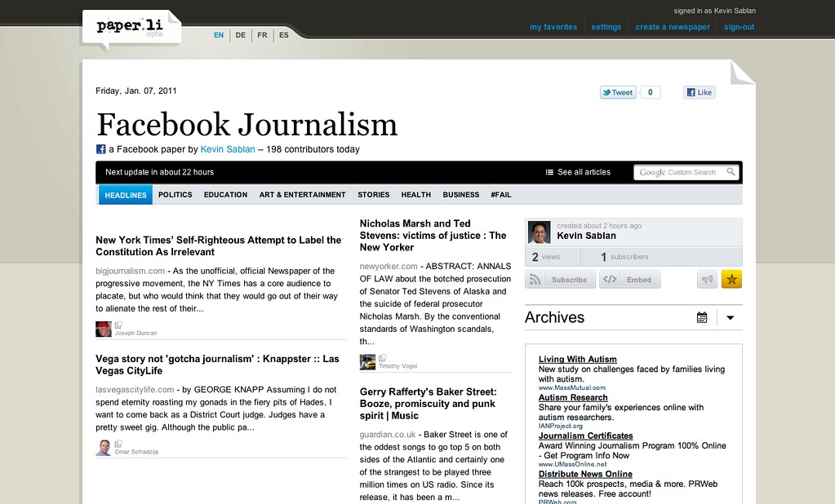Screen dimensions: 835x504
Task: Click the Facebook Like button
Action: [x=700, y=92]
